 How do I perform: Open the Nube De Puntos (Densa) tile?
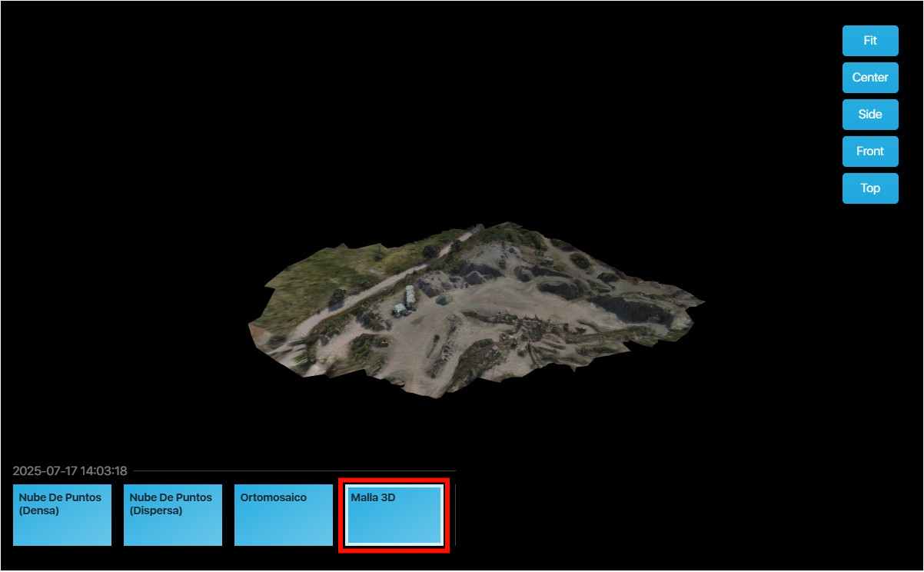point(62,515)
